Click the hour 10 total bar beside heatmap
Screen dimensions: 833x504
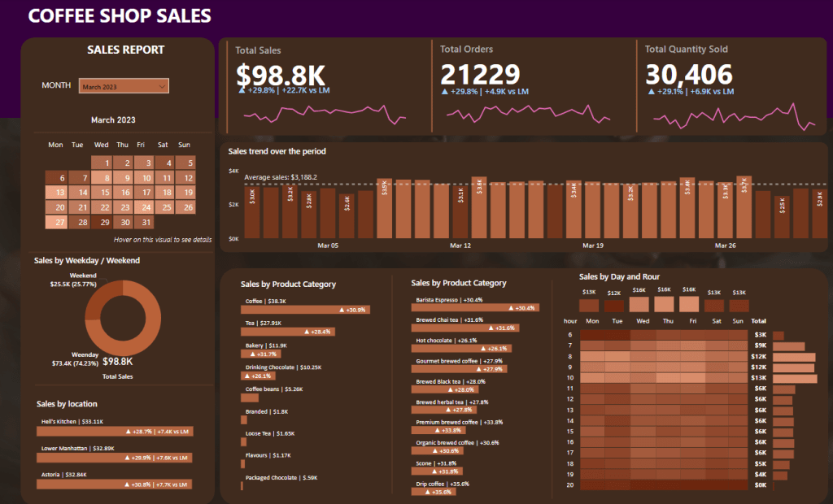[795, 378]
